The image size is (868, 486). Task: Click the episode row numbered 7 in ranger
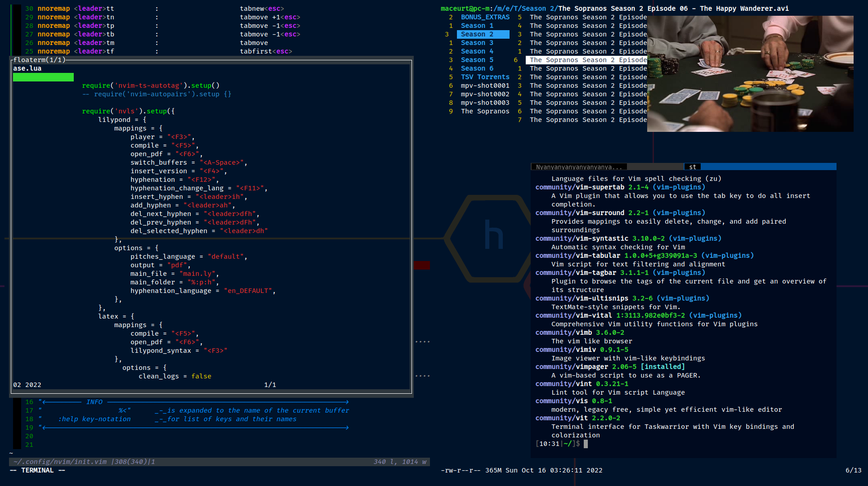pyautogui.click(x=582, y=120)
